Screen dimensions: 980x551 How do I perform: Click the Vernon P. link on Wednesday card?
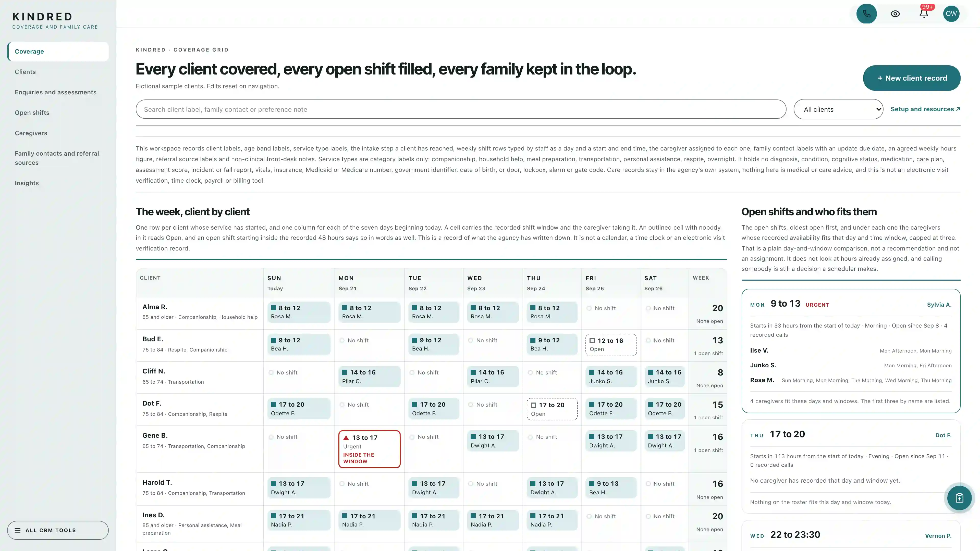tap(938, 535)
